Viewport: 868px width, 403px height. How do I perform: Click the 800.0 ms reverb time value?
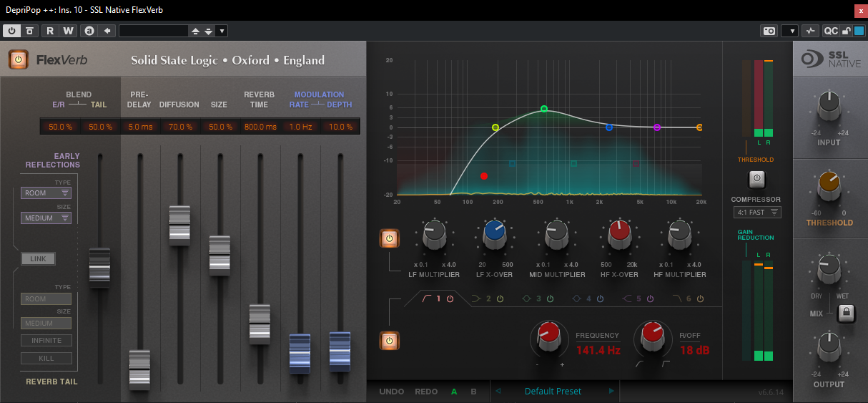pos(260,127)
